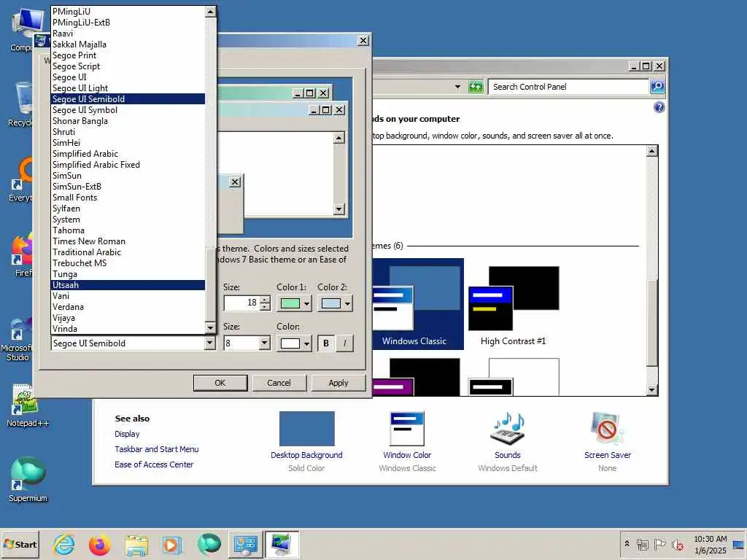This screenshot has width=747, height=560.
Task: Choose Small Fonts in list
Action: 128,198
